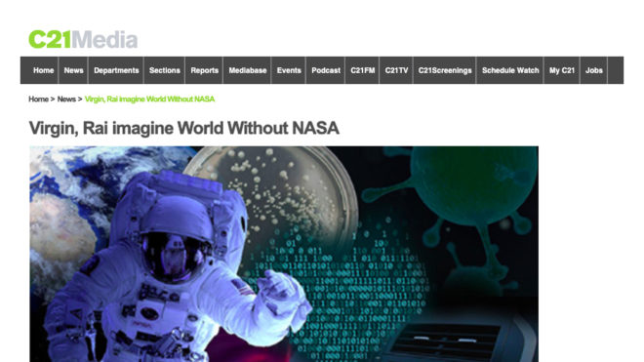Go to My C21
The image size is (644, 362).
[562, 70]
